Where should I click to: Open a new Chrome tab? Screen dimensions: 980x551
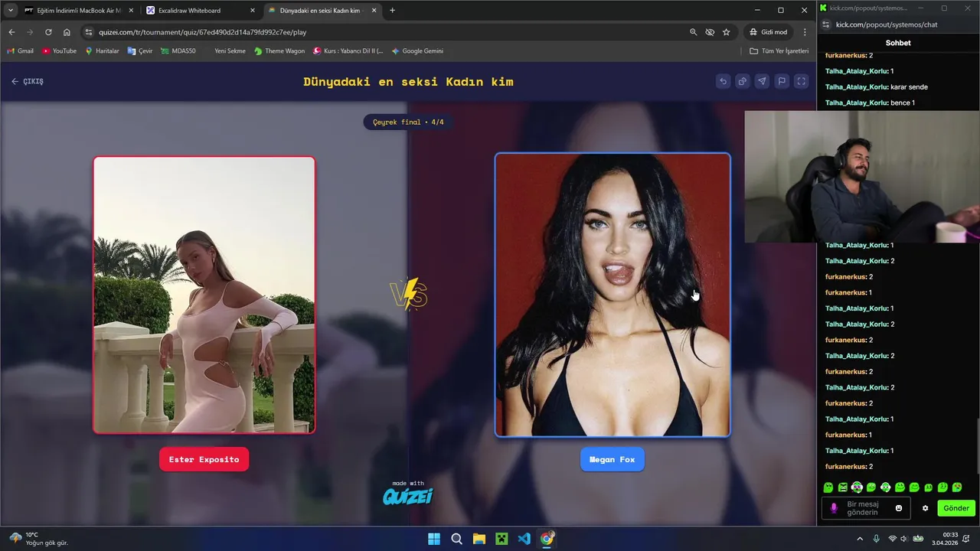coord(393,11)
